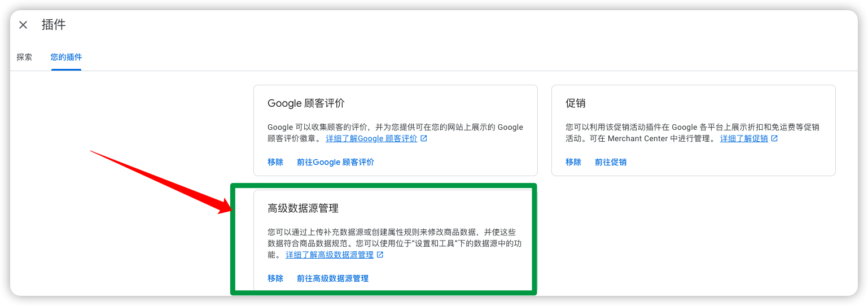Click the Google 顾客评价 card title
868x306 pixels.
[306, 103]
